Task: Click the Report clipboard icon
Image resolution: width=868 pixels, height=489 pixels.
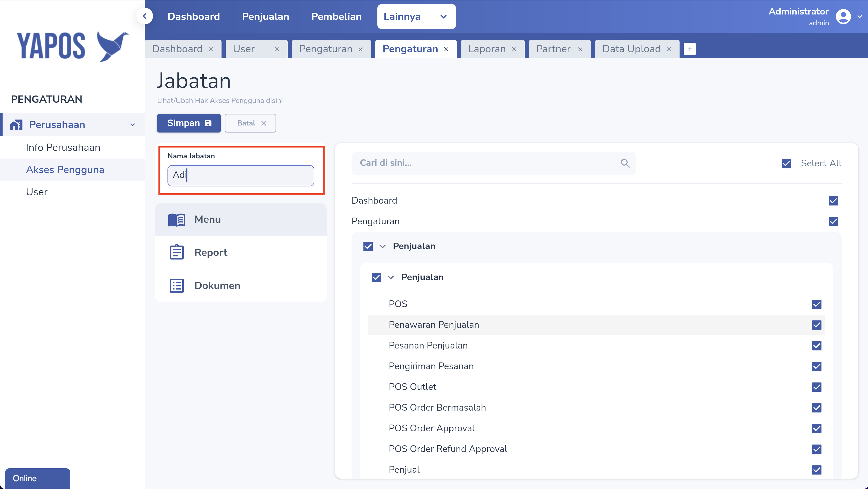Action: click(177, 252)
